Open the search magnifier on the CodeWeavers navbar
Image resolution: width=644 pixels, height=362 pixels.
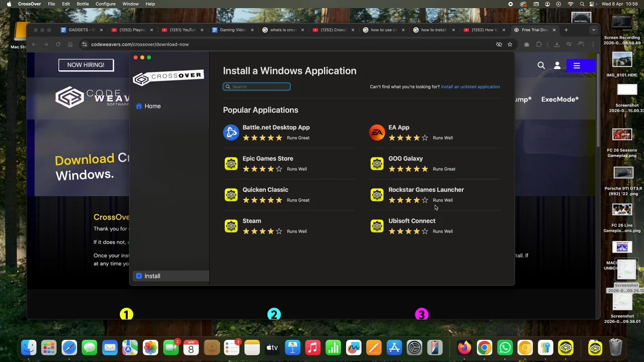click(541, 65)
